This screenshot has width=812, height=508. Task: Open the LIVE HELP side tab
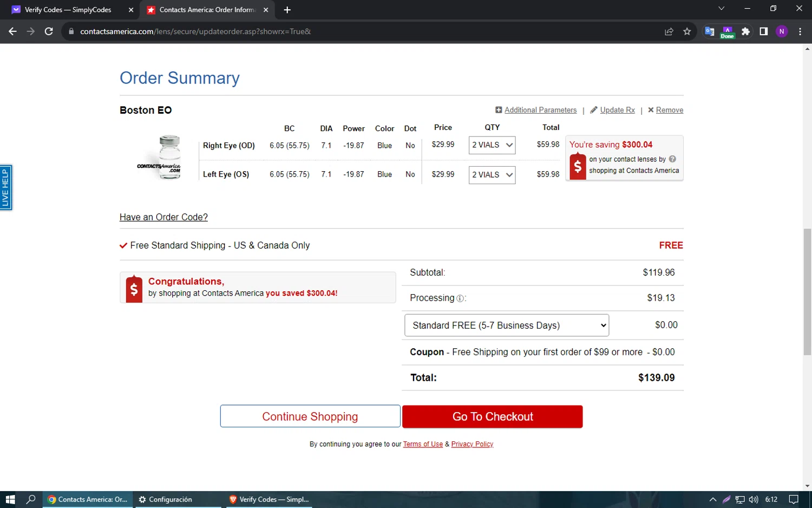(x=5, y=187)
